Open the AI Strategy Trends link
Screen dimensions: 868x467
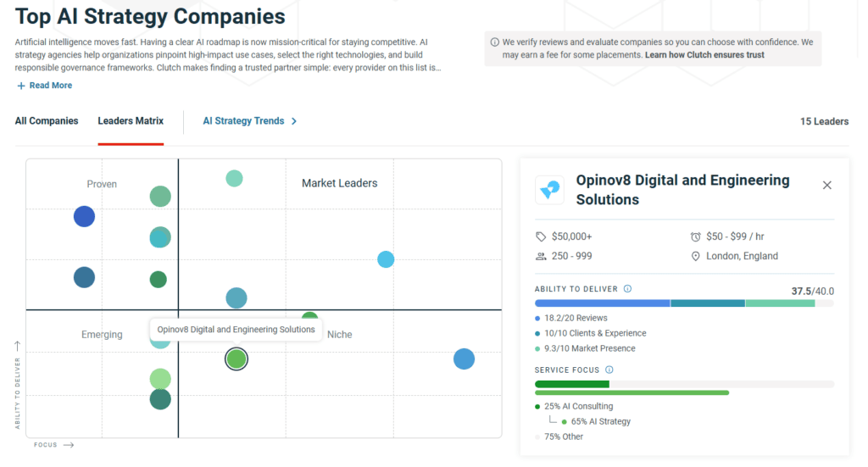pos(243,120)
